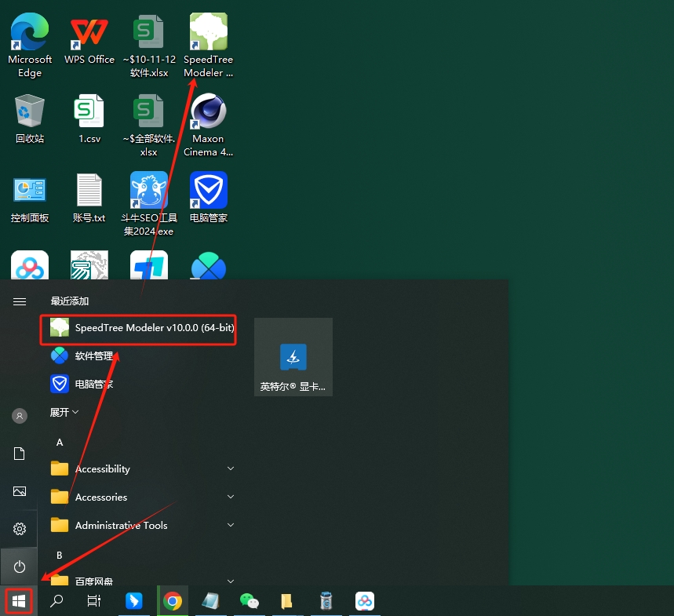674x616 pixels.
Task: Open WeChat from the taskbar
Action: click(x=250, y=600)
